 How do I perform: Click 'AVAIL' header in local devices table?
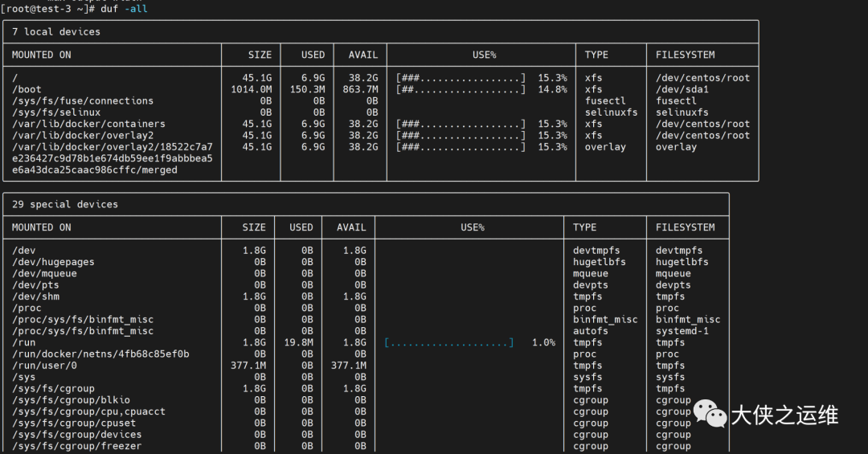point(363,55)
